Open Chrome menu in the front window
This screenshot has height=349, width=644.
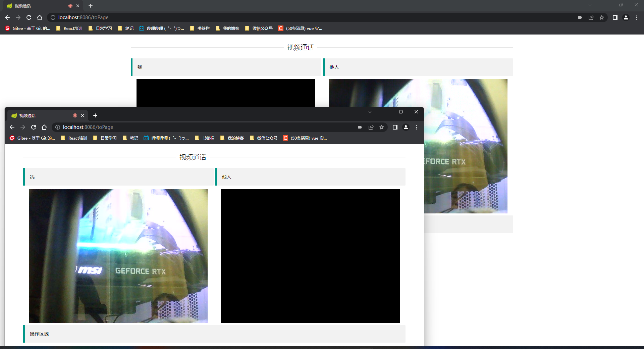[x=417, y=127]
